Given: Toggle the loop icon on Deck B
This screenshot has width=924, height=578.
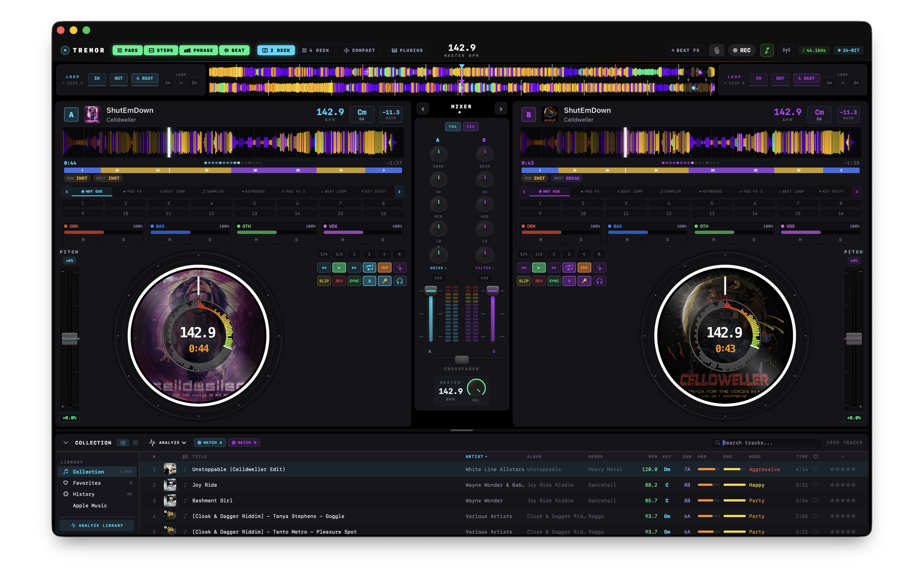Looking at the screenshot, I should tap(569, 267).
